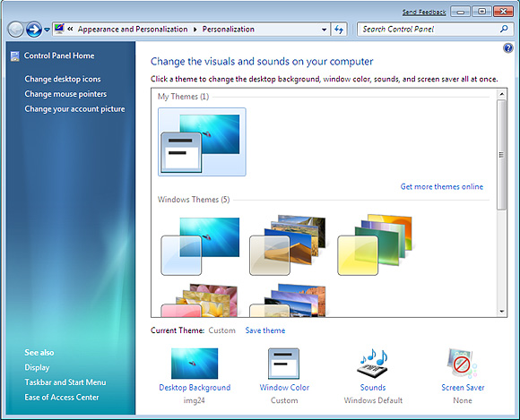Image resolution: width=520 pixels, height=420 pixels.
Task: Click the forward navigation arrow button
Action: [x=34, y=30]
